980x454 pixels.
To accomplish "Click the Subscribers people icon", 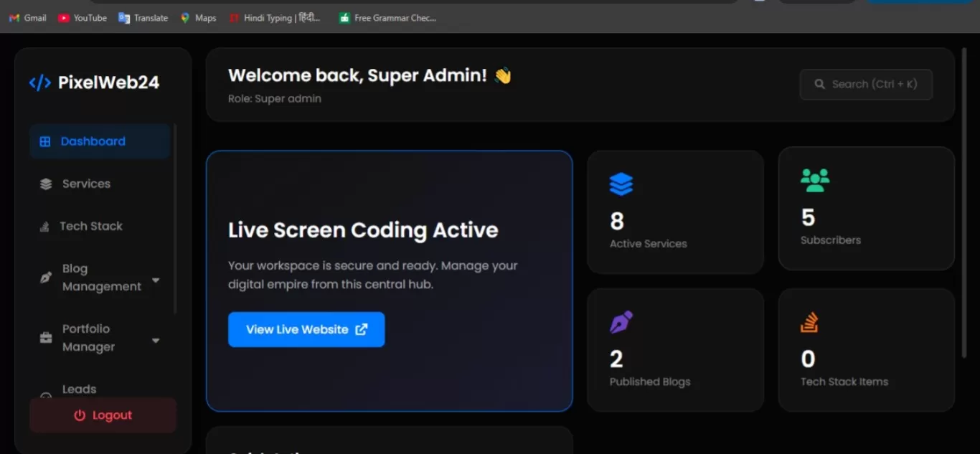I will pos(815,180).
